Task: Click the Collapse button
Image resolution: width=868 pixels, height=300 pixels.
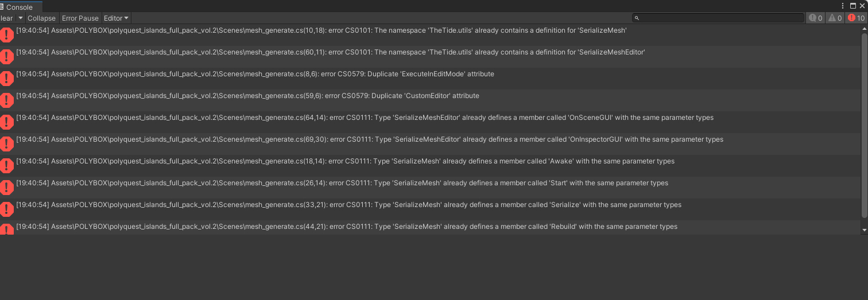Action: 41,18
